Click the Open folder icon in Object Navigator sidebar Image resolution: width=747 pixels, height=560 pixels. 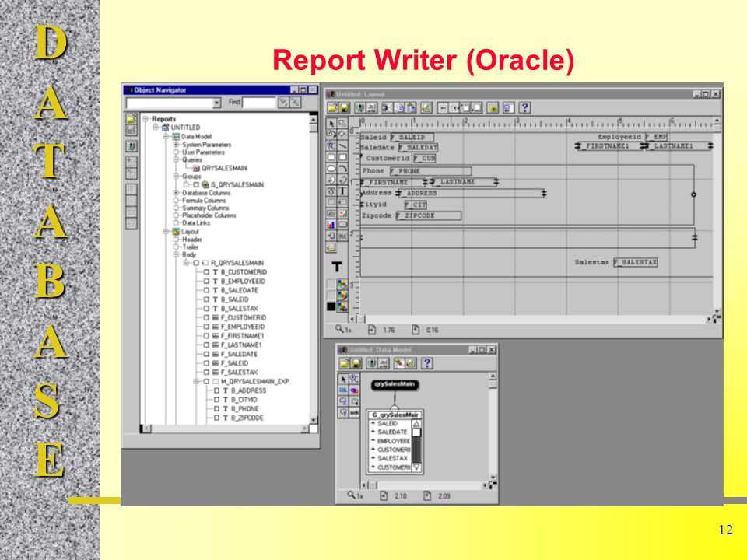[x=132, y=118]
